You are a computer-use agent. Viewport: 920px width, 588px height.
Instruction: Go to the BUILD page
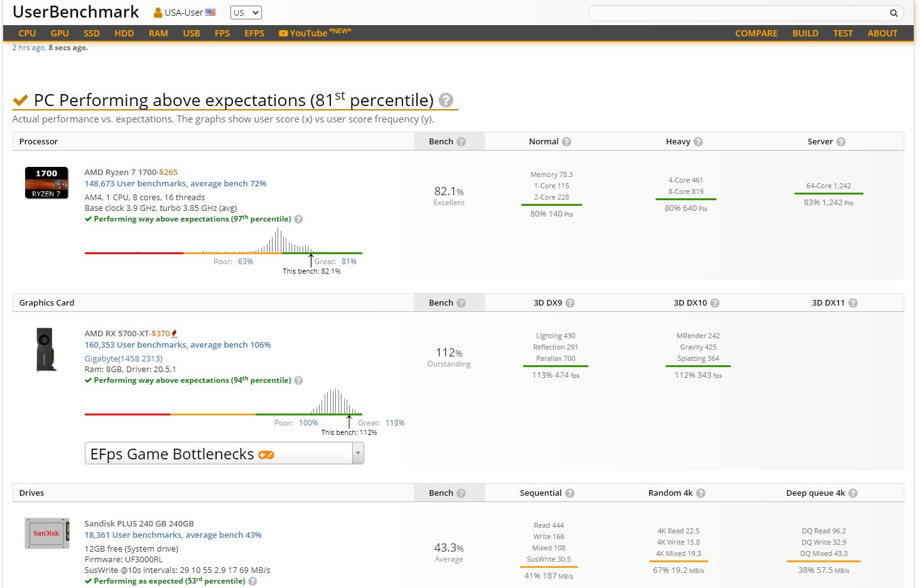(805, 33)
